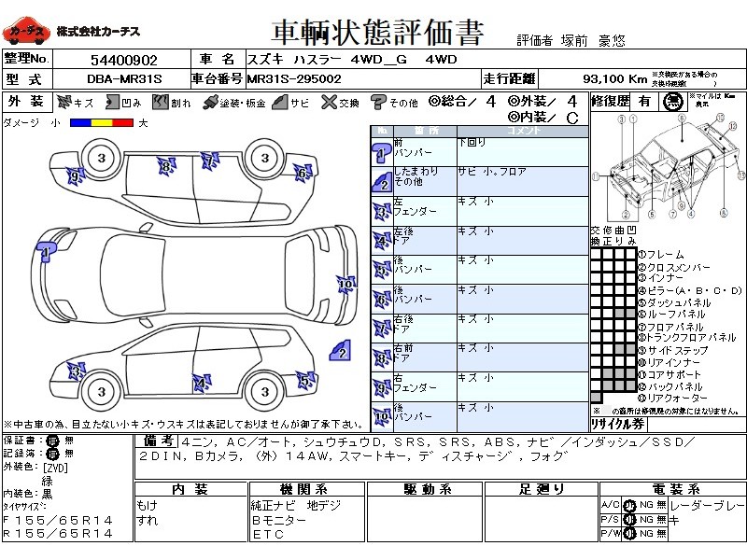This screenshot has height=560, width=747.
Task: In the damage table, click the No. 2 rust icon
Action: [382, 182]
